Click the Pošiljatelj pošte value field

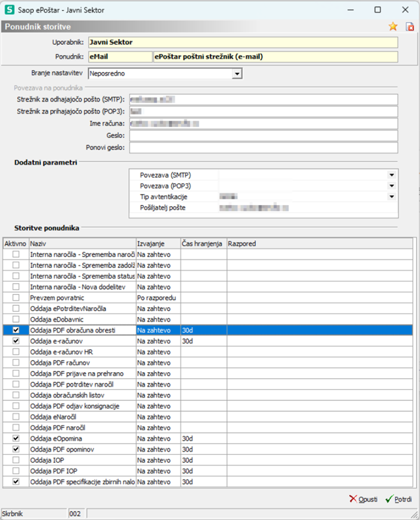pyautogui.click(x=308, y=208)
